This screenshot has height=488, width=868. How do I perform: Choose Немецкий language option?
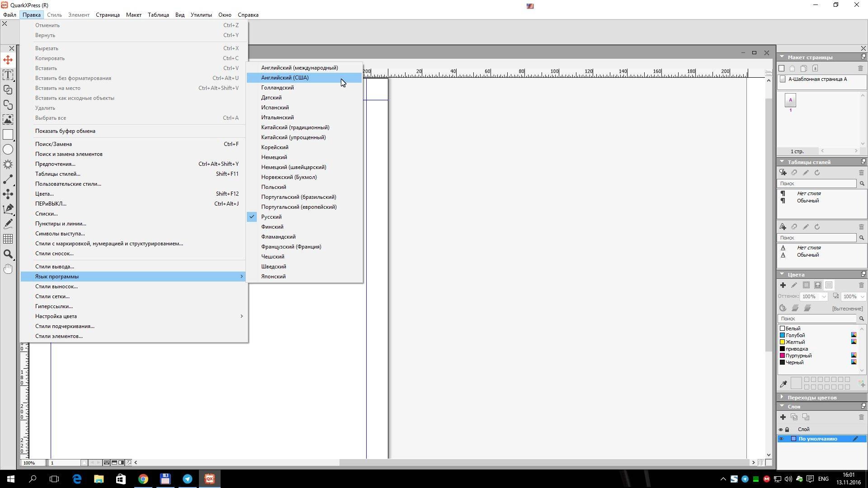tap(304, 157)
